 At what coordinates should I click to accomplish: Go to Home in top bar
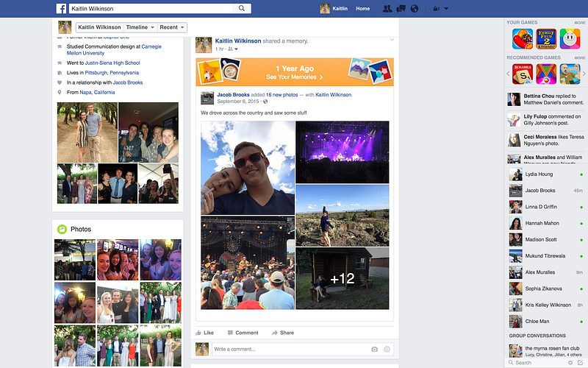click(362, 9)
